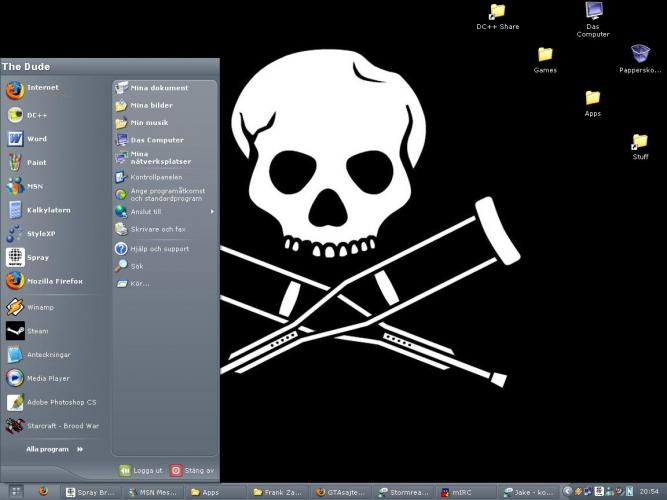Launch Adobe Photoshop CS
The width and height of the screenshot is (667, 500).
coord(60,402)
